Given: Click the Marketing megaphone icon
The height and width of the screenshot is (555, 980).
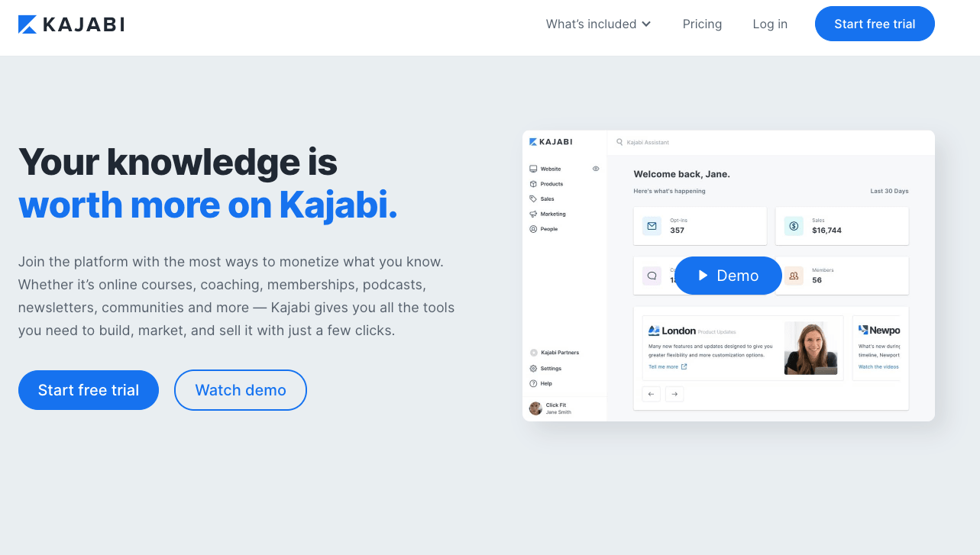Looking at the screenshot, I should coord(533,214).
